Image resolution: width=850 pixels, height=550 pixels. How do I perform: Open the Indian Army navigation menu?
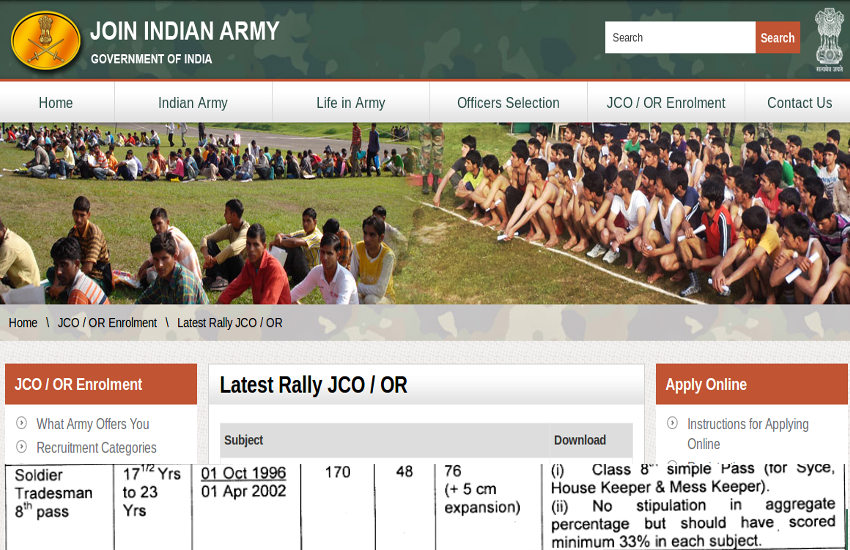tap(193, 103)
